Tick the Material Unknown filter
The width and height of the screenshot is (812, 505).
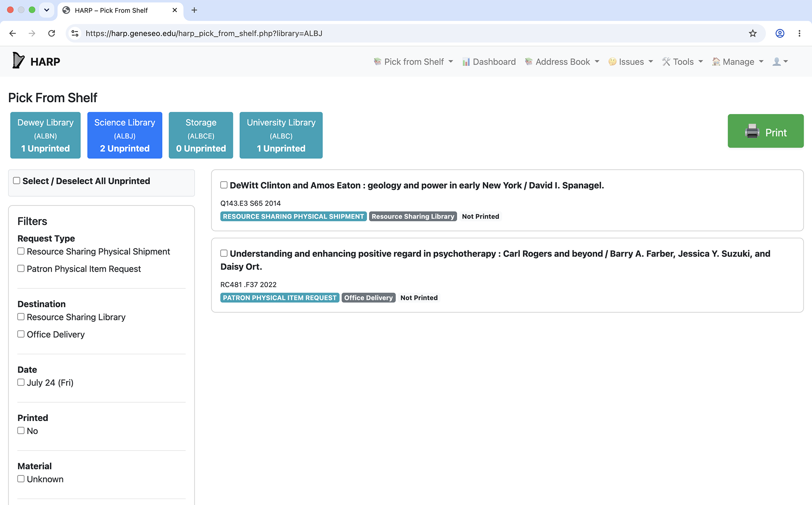click(x=21, y=479)
